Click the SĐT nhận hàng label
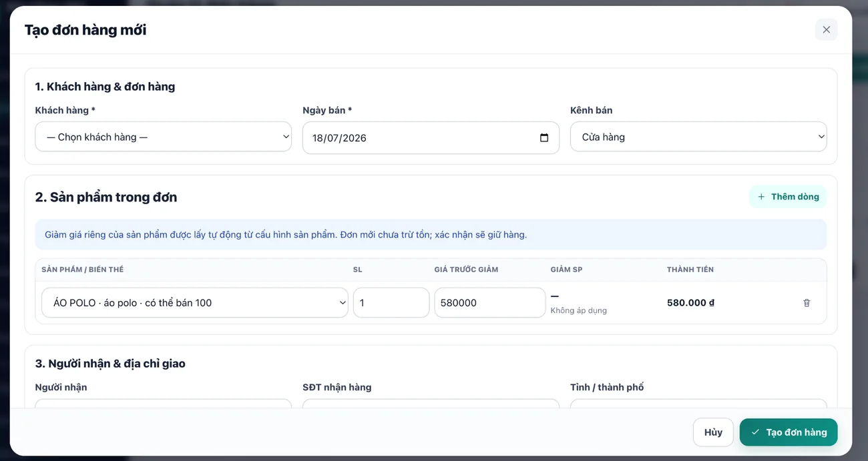Viewport: 868px width, 461px height. pyautogui.click(x=337, y=388)
